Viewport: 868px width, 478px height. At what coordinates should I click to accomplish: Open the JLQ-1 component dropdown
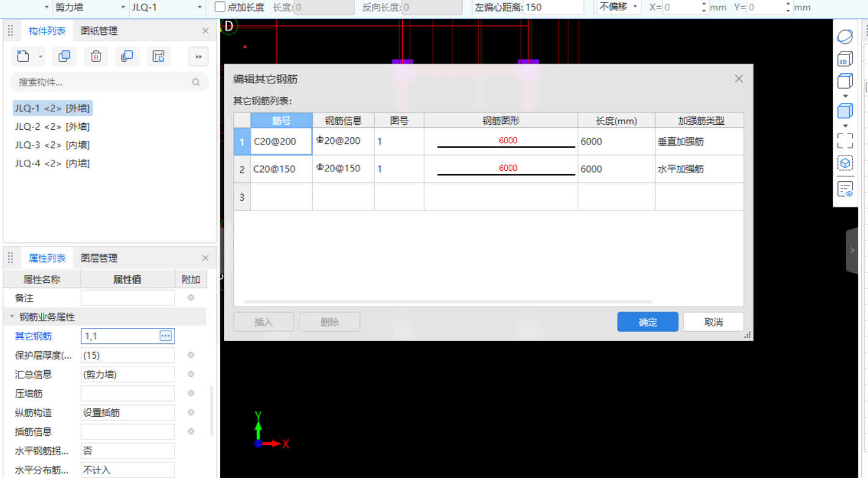pos(200,7)
